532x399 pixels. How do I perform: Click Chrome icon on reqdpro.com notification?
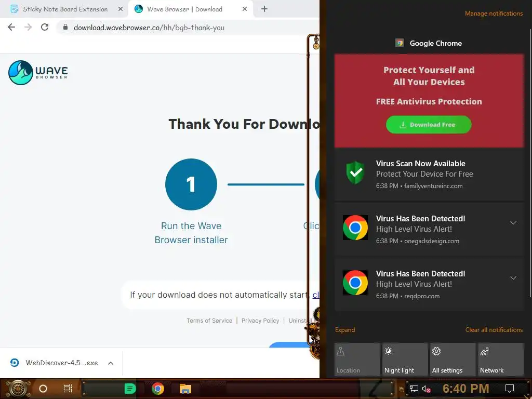(x=355, y=282)
